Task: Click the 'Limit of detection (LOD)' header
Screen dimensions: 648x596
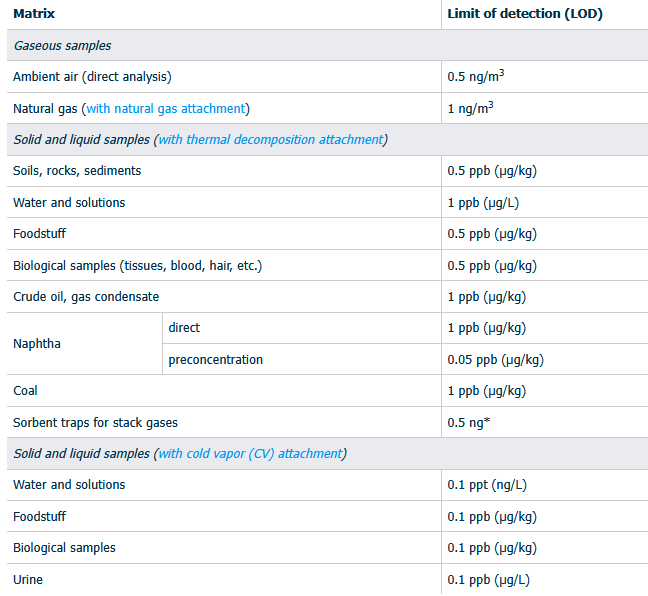Action: coord(525,14)
